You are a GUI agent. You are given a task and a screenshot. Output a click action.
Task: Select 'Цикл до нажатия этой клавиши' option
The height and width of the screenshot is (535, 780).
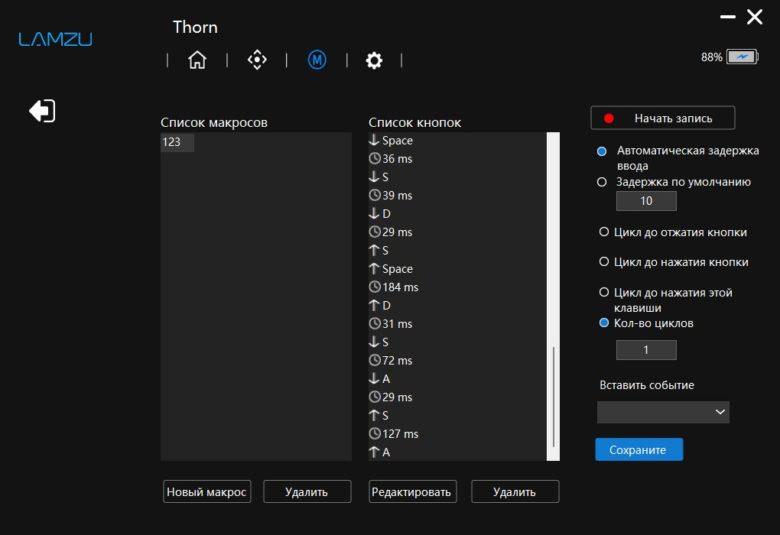604,292
